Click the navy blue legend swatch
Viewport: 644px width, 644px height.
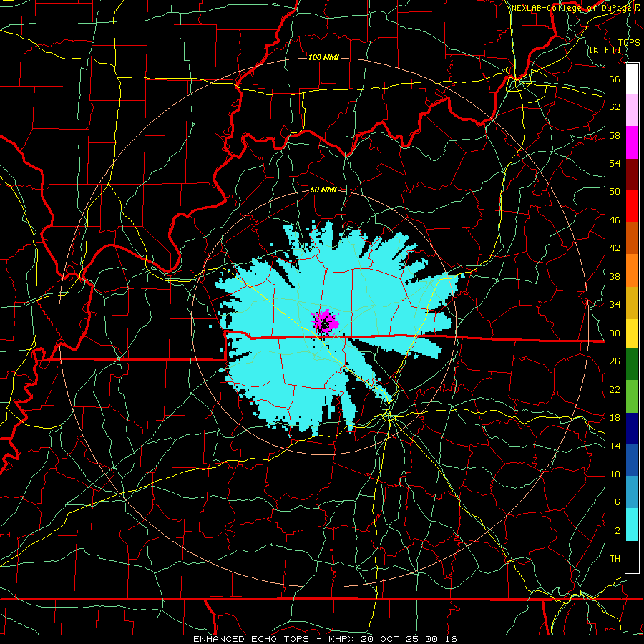pyautogui.click(x=632, y=429)
